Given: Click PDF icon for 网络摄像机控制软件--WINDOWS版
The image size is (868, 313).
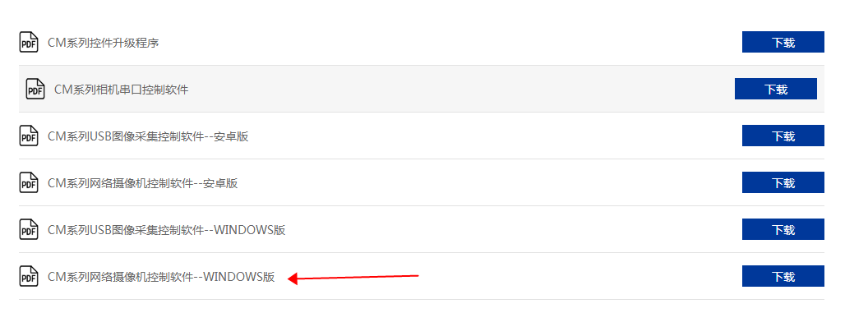Looking at the screenshot, I should pyautogui.click(x=29, y=276).
